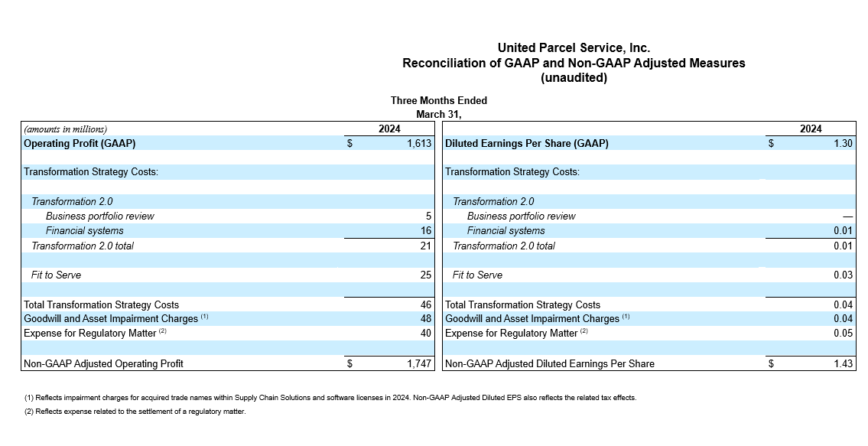This screenshot has width=868, height=446.
Task: Select the Total Transformation Strategy Costs value 46
Action: 426,304
